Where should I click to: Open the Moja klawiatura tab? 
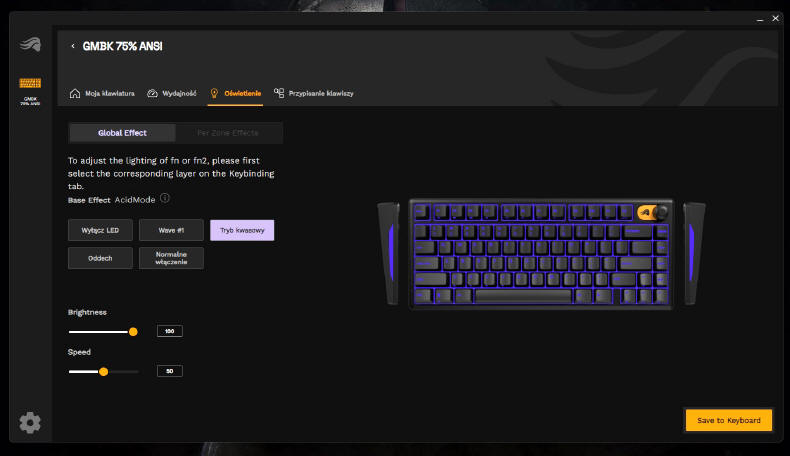[x=102, y=93]
